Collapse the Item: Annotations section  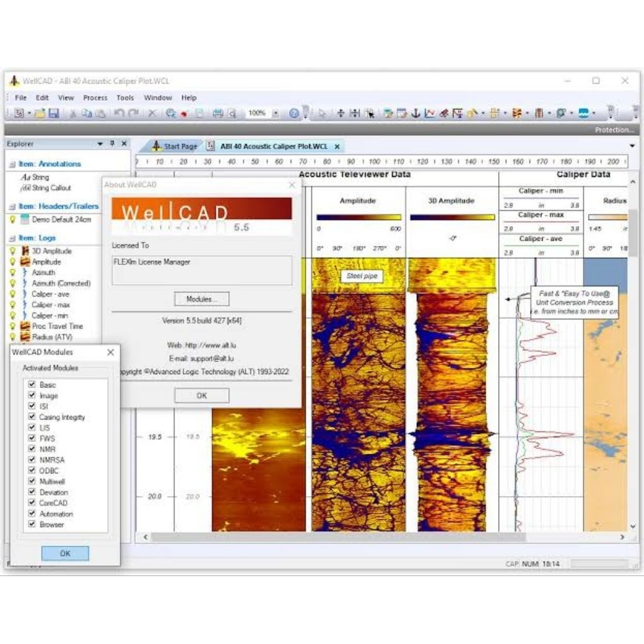coord(13,163)
